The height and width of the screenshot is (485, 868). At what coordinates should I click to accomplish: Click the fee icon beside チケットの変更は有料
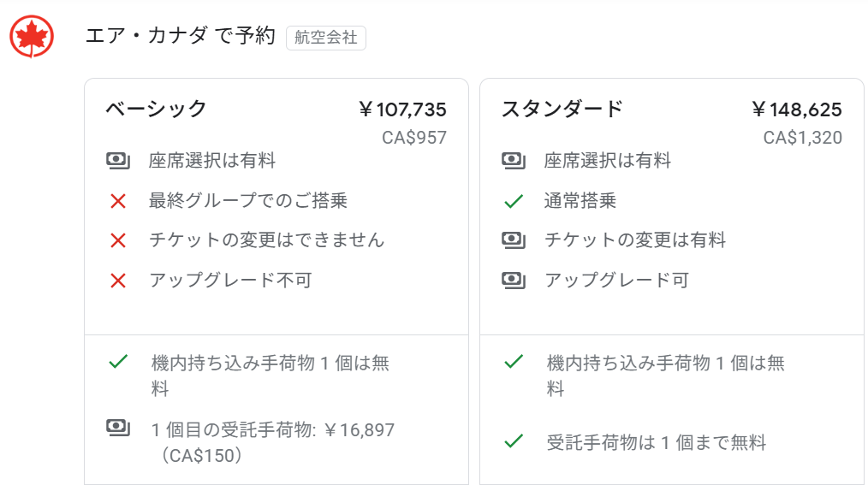click(x=514, y=240)
